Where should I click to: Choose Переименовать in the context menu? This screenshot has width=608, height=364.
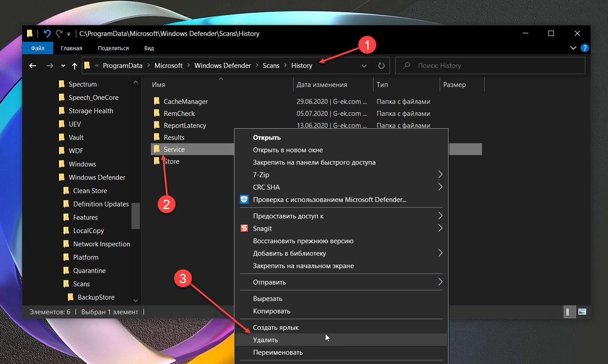pos(341,352)
